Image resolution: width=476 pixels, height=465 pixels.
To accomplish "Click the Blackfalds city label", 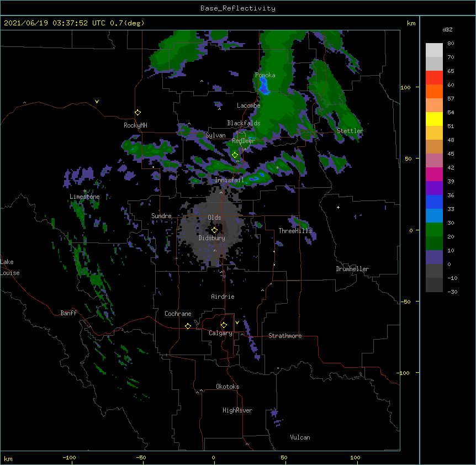I will point(244,123).
